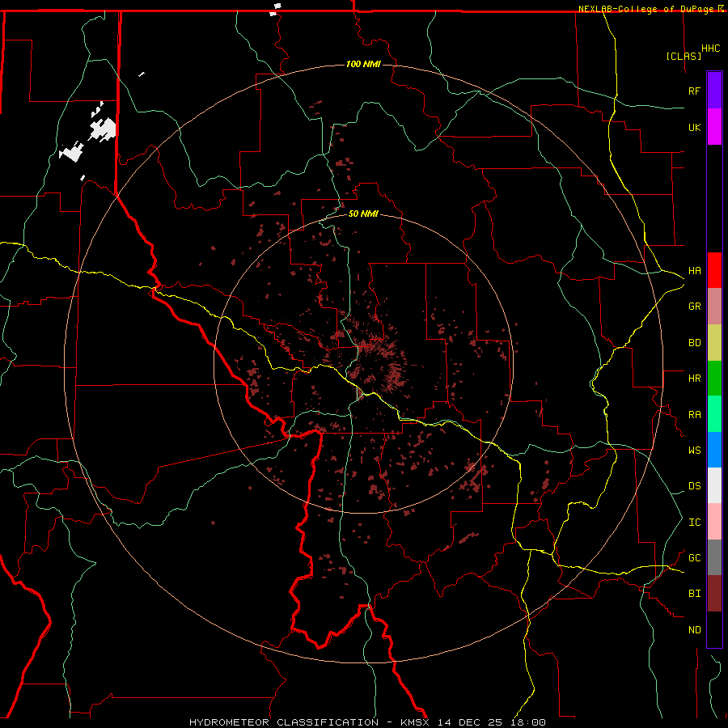The height and width of the screenshot is (728, 728).
Task: Click the GC legend label
Action: click(694, 557)
